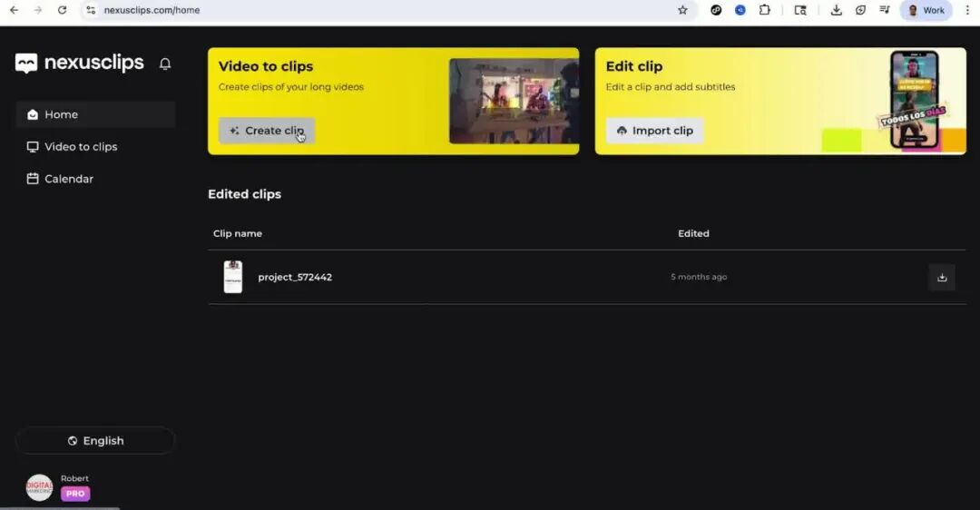
Task: Click the Robert profile avatar
Action: pos(39,487)
